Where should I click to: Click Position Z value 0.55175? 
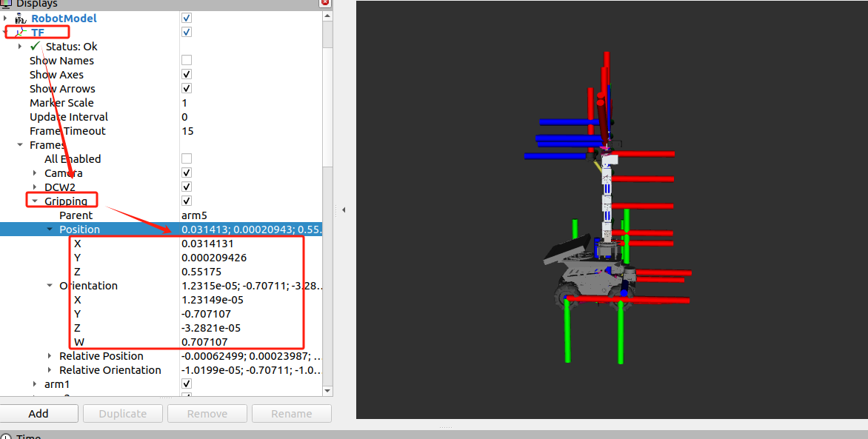201,272
